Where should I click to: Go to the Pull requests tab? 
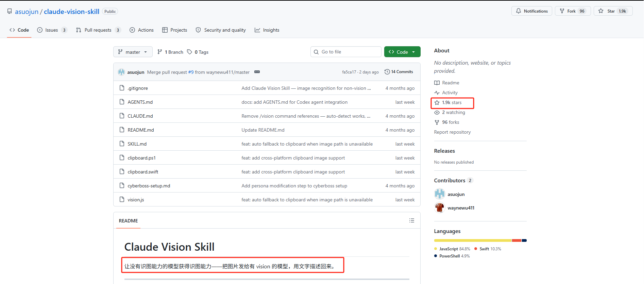98,30
